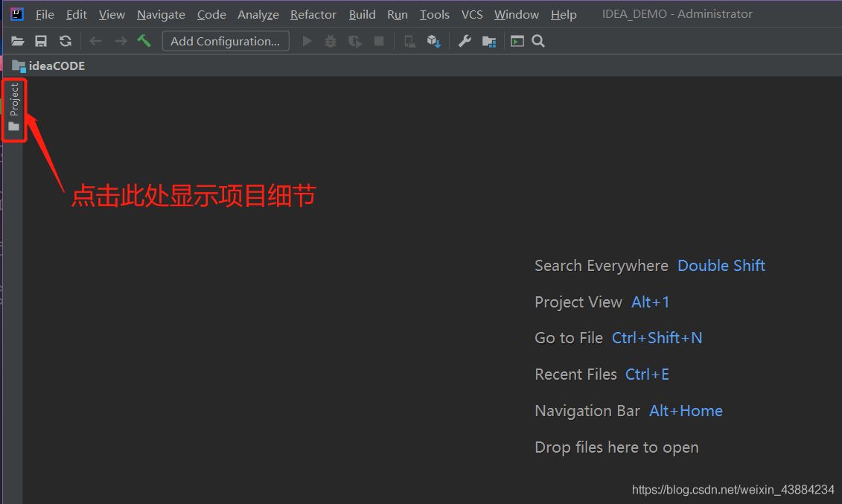Open the SDK Manager cube icon
The image size is (842, 504).
pos(433,42)
